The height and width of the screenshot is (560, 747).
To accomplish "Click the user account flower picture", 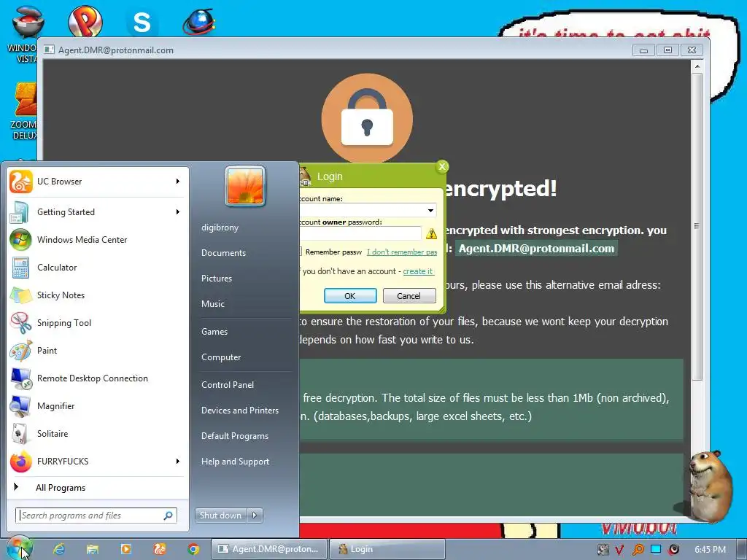I will 245,186.
